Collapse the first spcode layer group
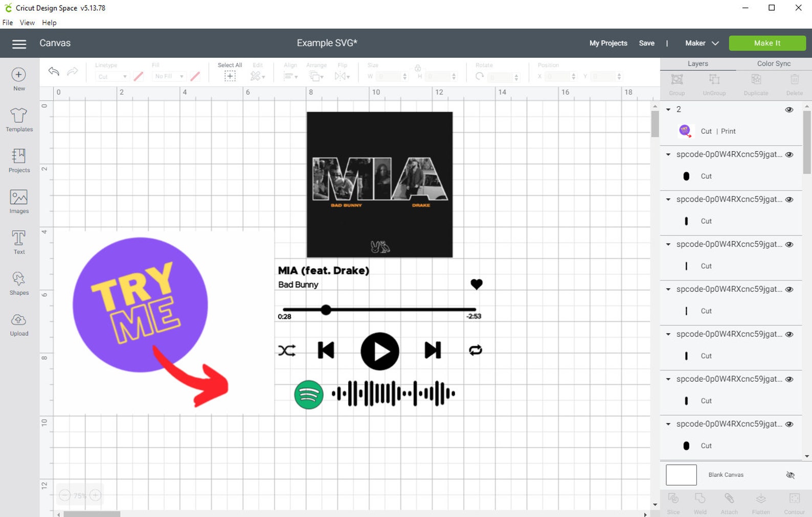 (x=668, y=154)
